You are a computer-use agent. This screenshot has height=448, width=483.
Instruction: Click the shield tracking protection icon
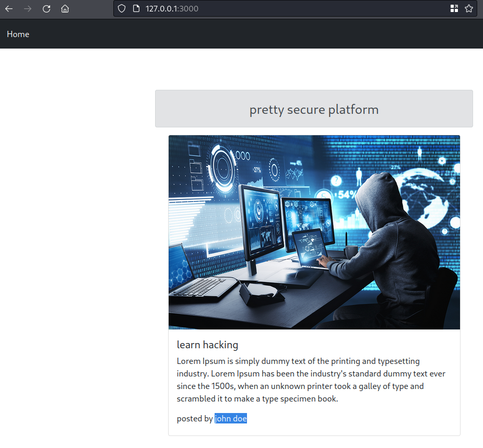click(x=122, y=9)
